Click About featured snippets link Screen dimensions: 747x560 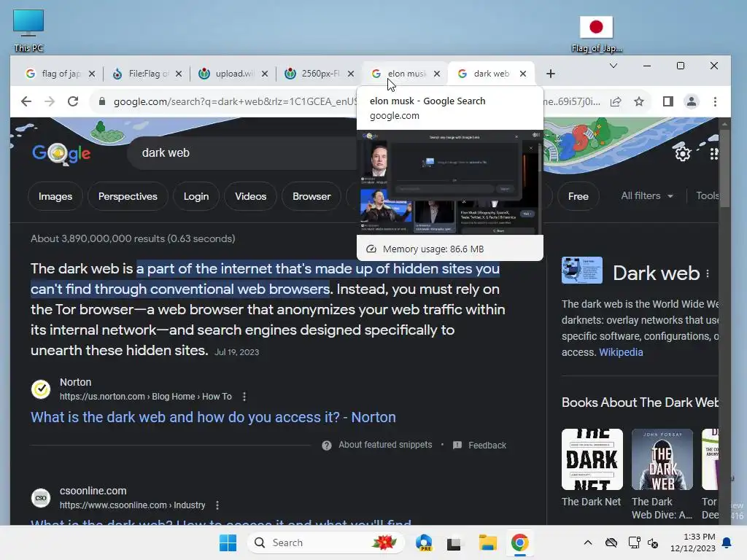pyautogui.click(x=385, y=445)
